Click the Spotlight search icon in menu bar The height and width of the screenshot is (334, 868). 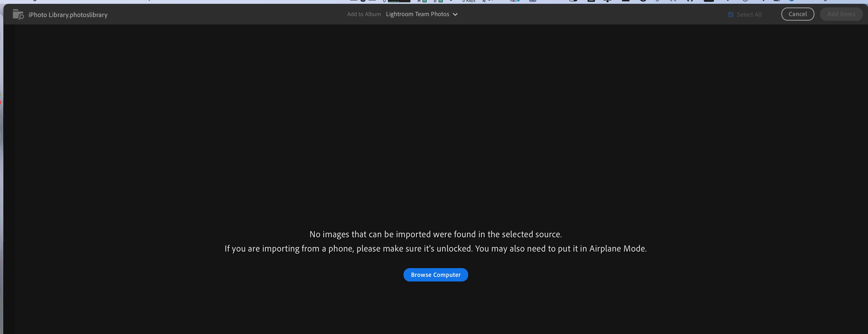pos(761,1)
